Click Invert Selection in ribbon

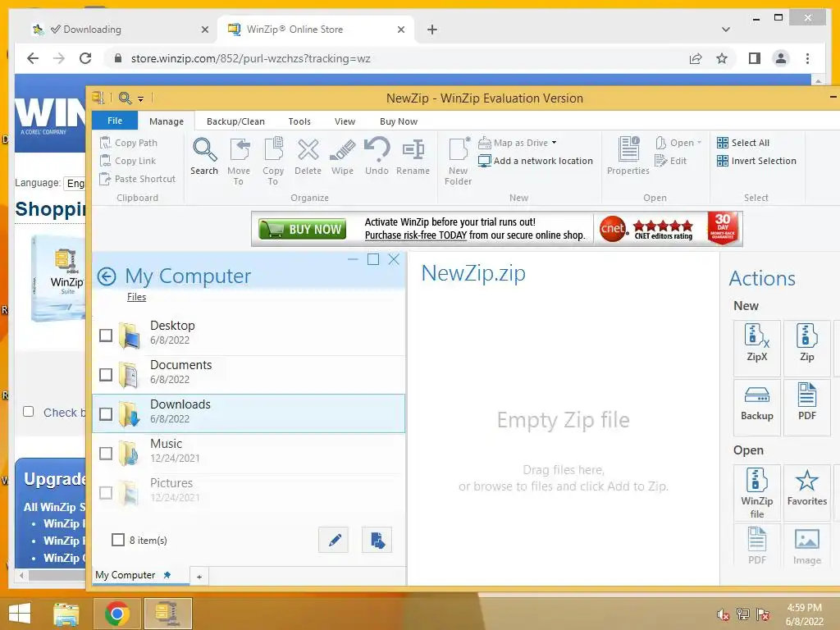click(757, 161)
